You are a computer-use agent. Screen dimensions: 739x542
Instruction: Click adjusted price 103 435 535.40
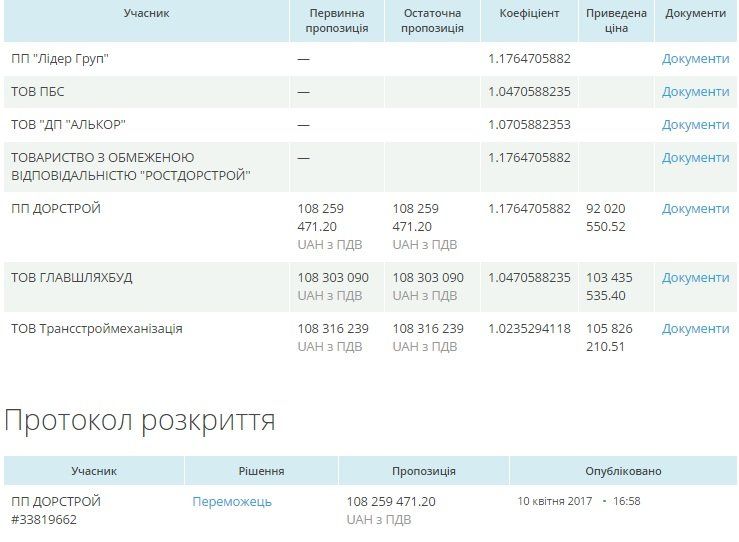(609, 287)
